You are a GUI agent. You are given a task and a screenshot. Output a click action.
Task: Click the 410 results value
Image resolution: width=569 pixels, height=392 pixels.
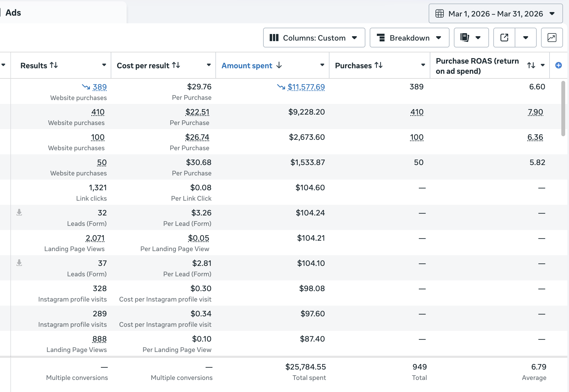point(98,112)
